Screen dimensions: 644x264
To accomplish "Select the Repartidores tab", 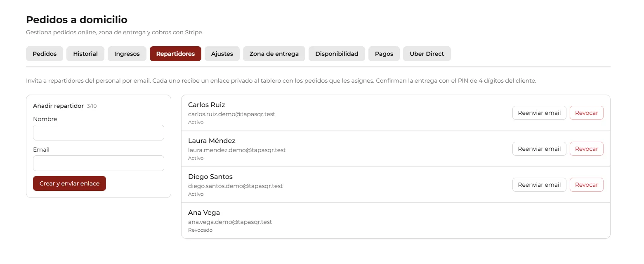I will (x=175, y=54).
